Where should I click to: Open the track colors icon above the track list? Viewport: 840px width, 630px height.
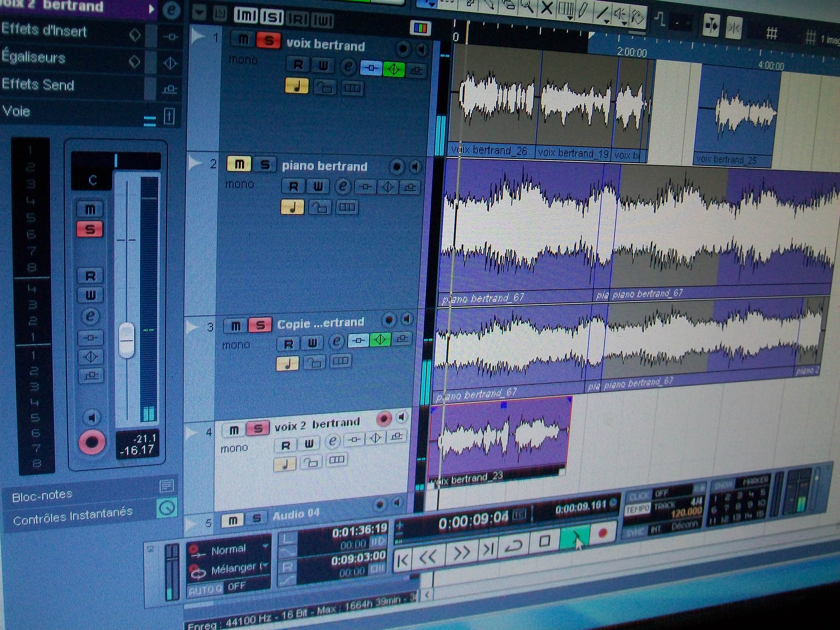pyautogui.click(x=420, y=28)
